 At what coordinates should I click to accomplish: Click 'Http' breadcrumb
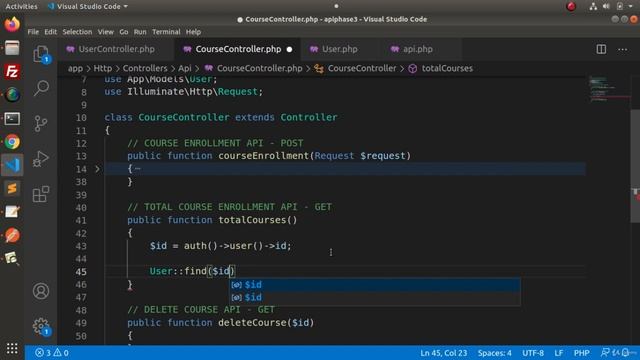[x=102, y=68]
